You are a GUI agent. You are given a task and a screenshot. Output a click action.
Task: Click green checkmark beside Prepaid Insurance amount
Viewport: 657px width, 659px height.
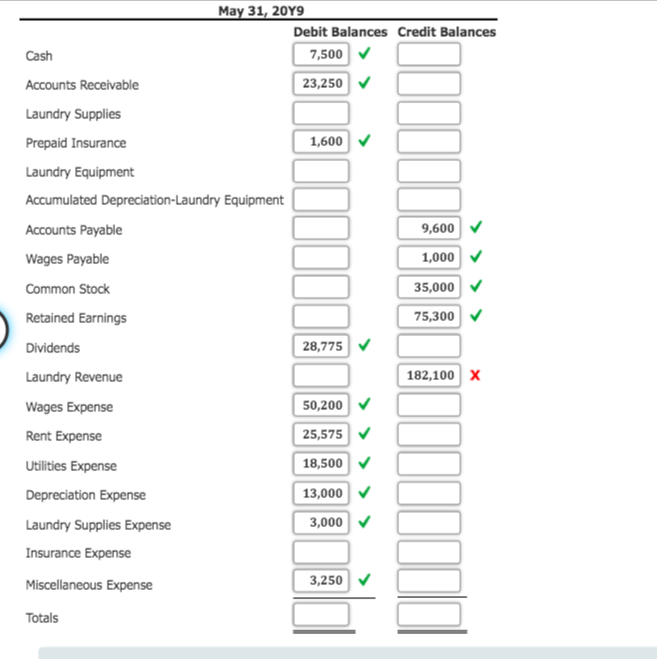[364, 140]
